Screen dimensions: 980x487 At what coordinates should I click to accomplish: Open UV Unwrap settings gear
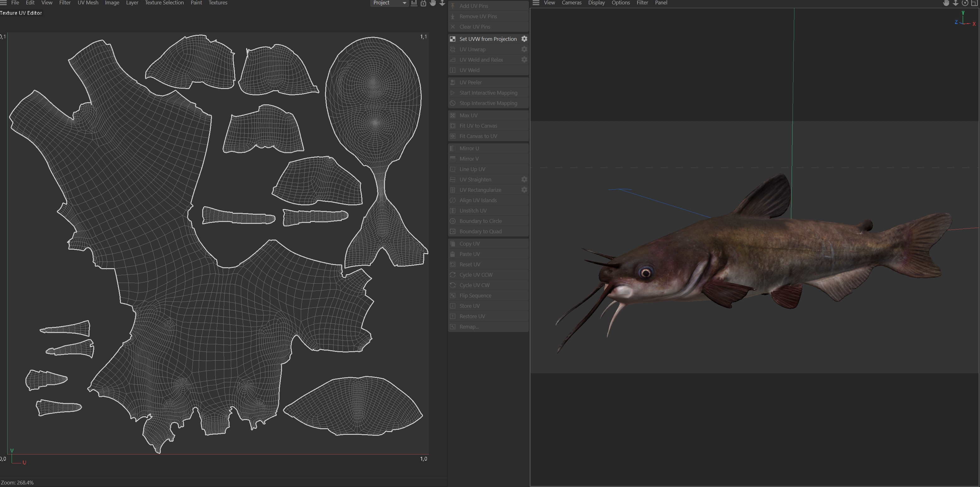tap(524, 49)
